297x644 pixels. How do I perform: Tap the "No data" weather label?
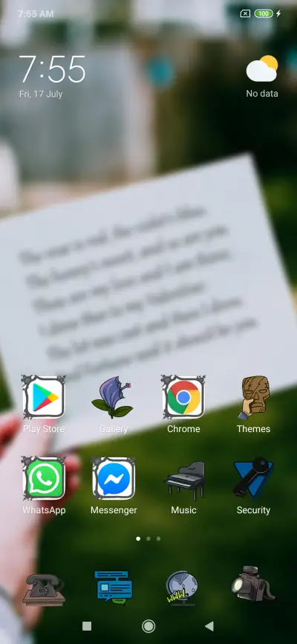click(261, 94)
